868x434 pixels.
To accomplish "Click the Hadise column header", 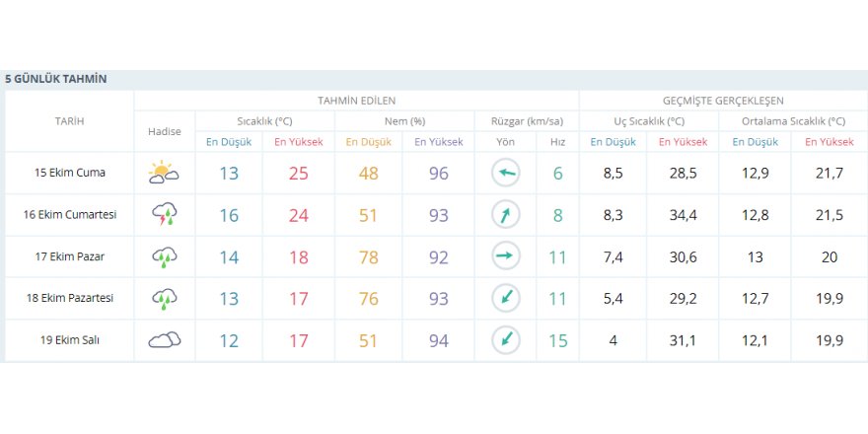I will [164, 131].
